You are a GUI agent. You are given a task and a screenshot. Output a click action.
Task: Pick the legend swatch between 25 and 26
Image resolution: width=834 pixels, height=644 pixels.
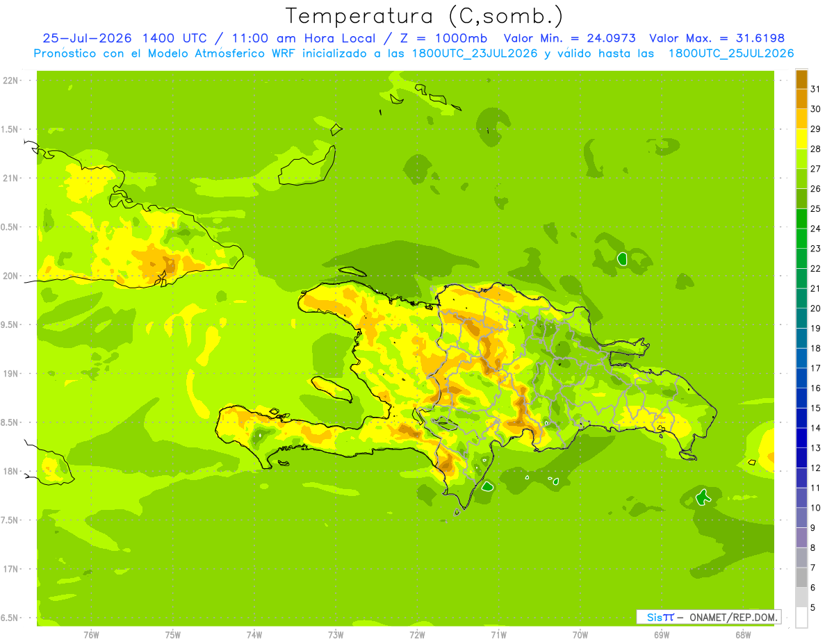coord(801,199)
